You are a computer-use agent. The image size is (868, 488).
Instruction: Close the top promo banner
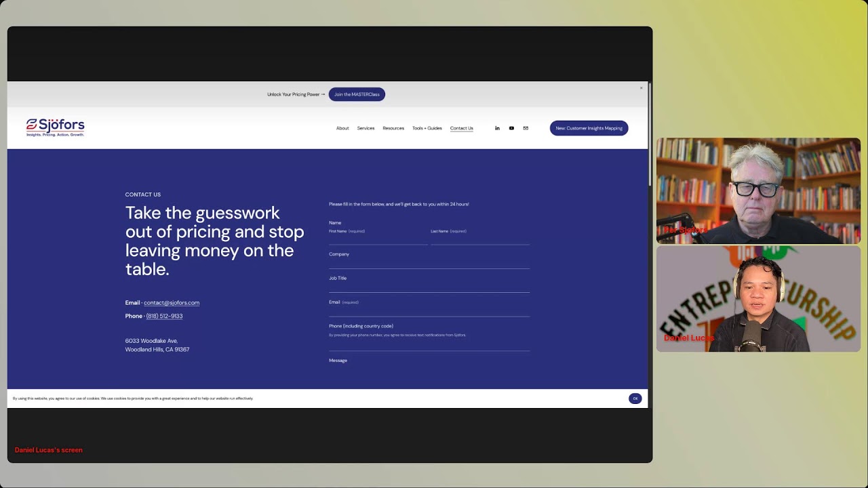tap(641, 88)
